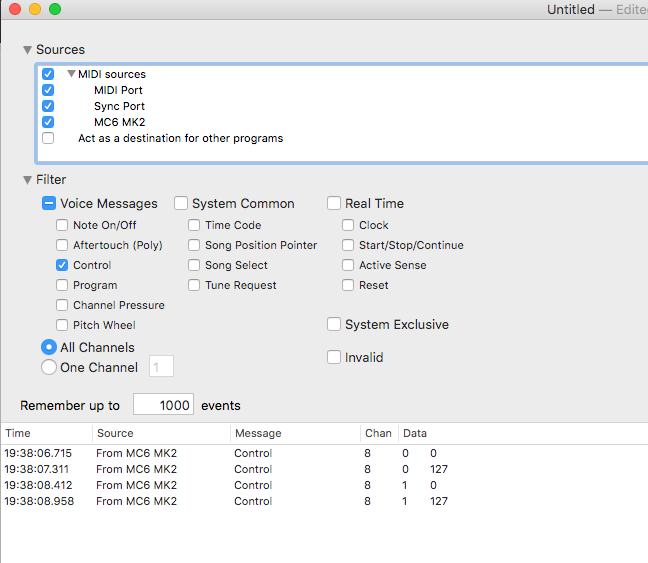The height and width of the screenshot is (563, 648).
Task: Select the event row at 19:38:06.715
Action: 325,453
